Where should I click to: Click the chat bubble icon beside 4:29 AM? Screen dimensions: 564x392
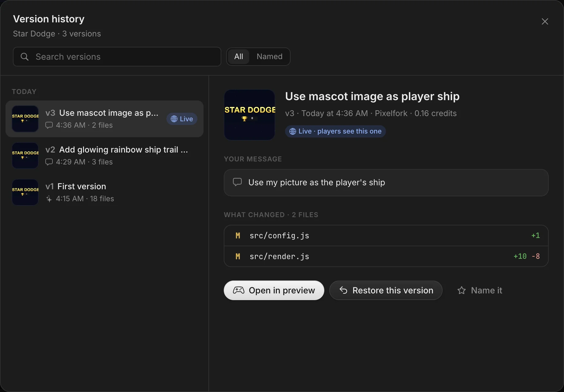[x=49, y=162]
